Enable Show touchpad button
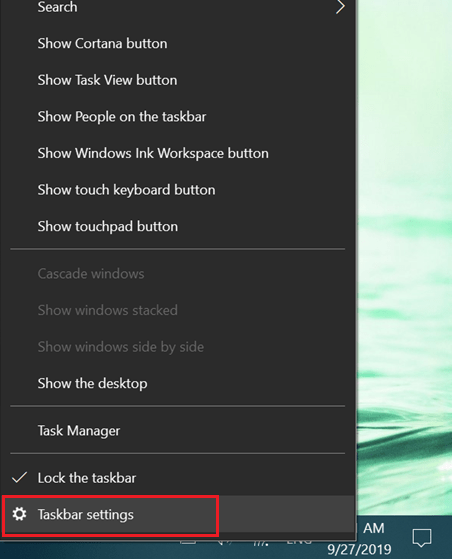This screenshot has width=452, height=559. pyautogui.click(x=108, y=226)
